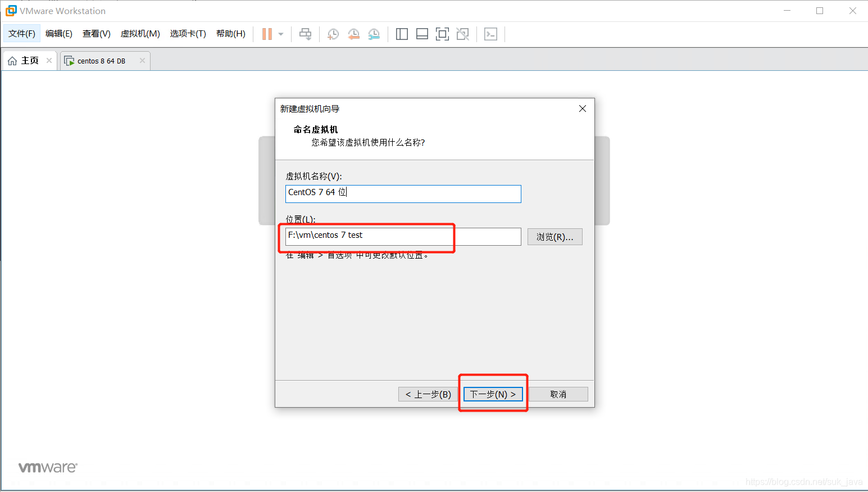Image resolution: width=868 pixels, height=492 pixels.
Task: Click the revert to snapshot icon
Action: click(353, 34)
